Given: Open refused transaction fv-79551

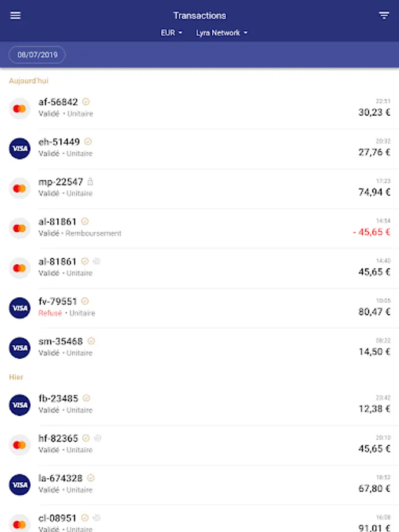Looking at the screenshot, I should point(200,308).
